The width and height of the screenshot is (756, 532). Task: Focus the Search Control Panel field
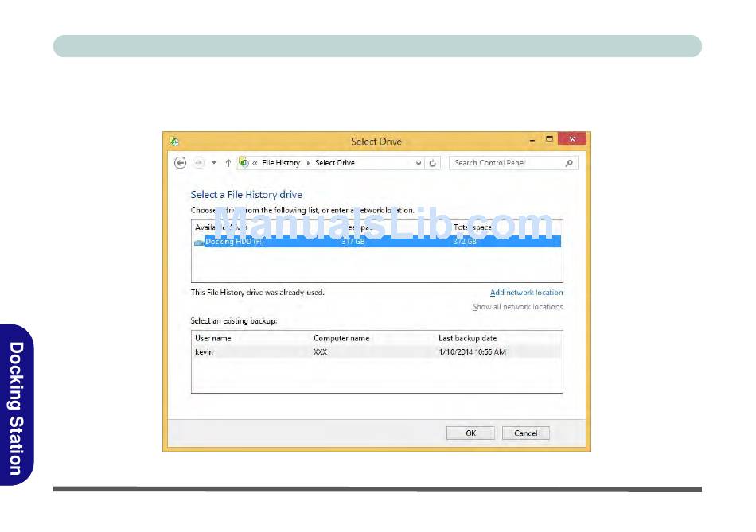(x=506, y=163)
